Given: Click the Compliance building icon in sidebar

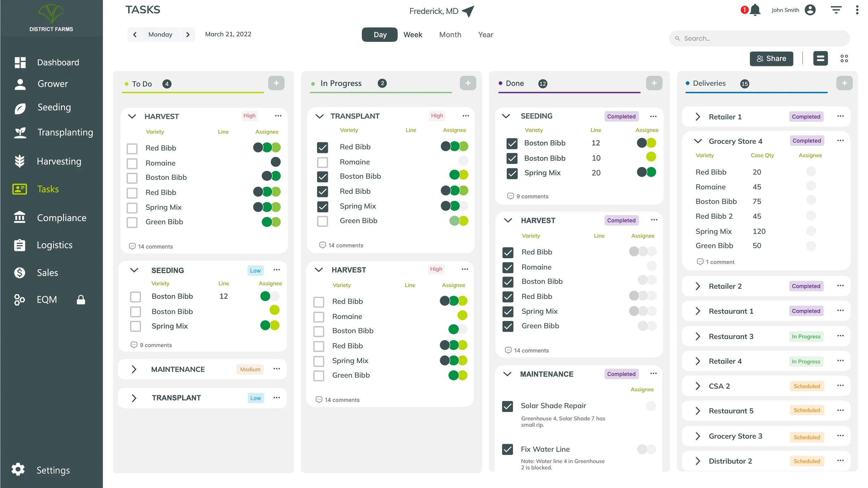Looking at the screenshot, I should (20, 218).
